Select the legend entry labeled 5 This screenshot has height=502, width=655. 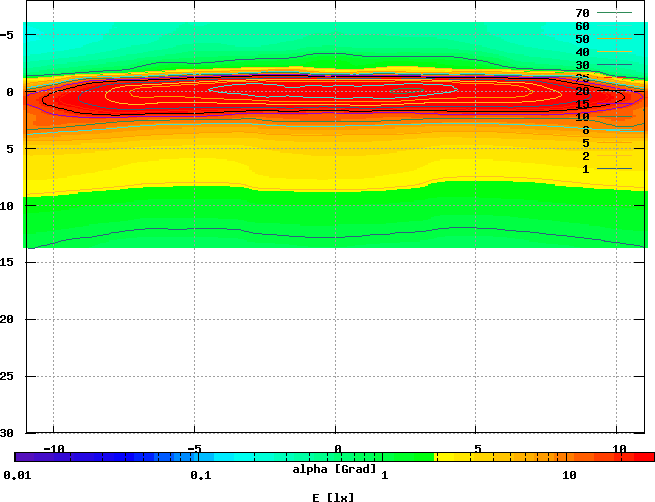click(584, 143)
